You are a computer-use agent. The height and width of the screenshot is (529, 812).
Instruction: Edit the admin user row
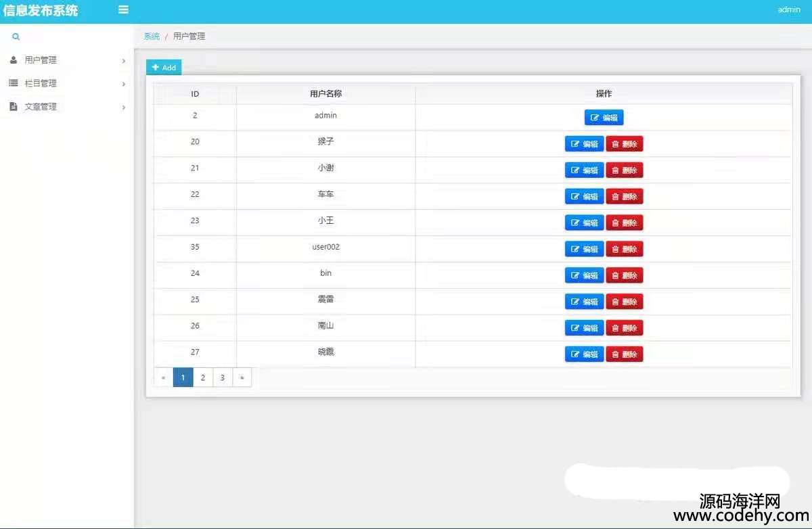[604, 118]
